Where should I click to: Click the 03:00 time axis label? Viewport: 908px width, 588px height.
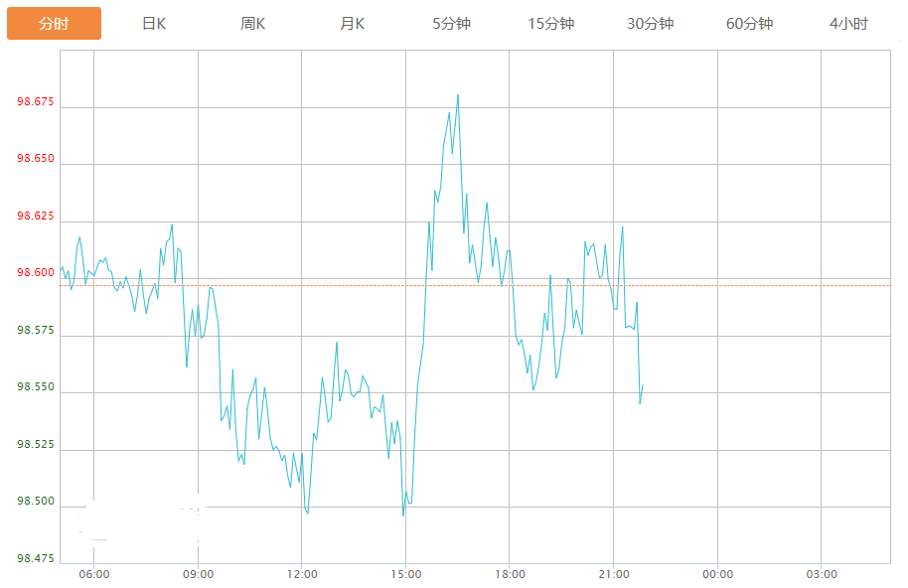click(822, 574)
